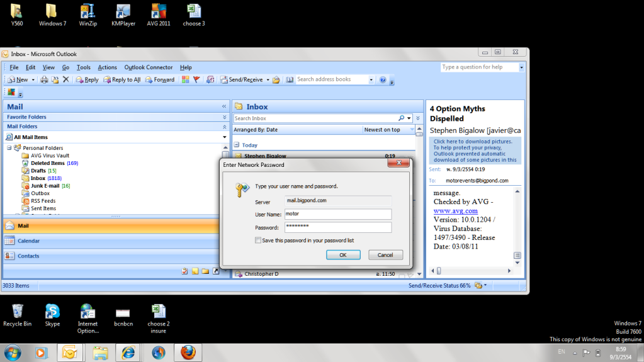Image resolution: width=644 pixels, height=362 pixels.
Task: Expand the Query Builder double chevron
Action: click(418, 118)
